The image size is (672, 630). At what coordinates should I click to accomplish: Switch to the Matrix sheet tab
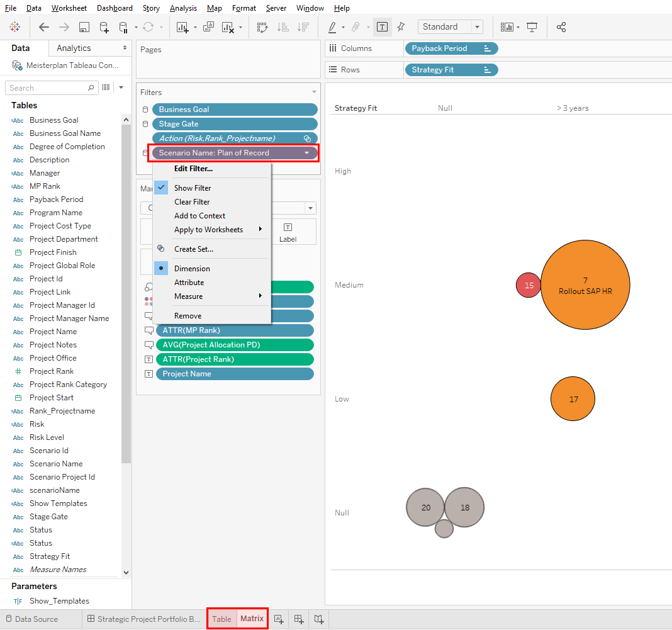click(x=252, y=619)
